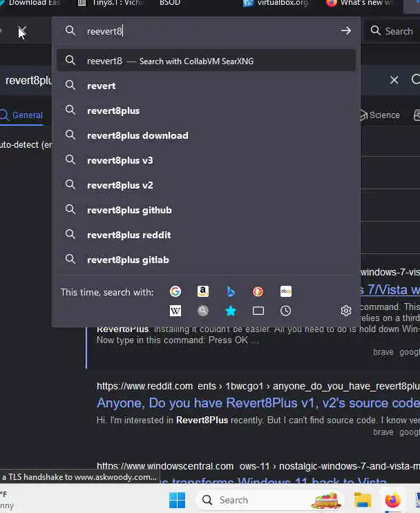
Task: Clear the SearXNG search query
Action: (x=394, y=80)
